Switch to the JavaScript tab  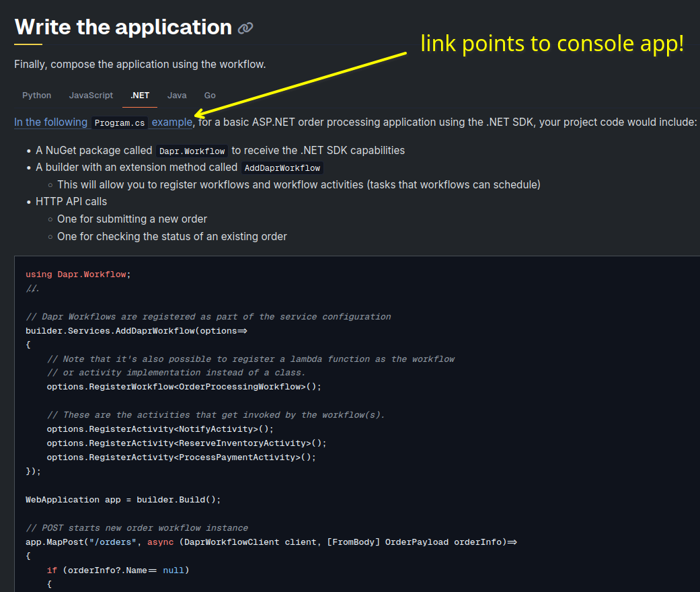(x=91, y=95)
